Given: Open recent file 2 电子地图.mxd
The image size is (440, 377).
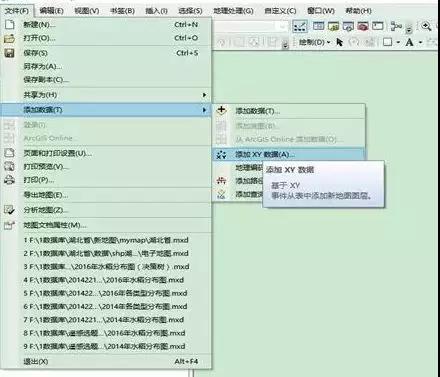Looking at the screenshot, I should tap(106, 253).
